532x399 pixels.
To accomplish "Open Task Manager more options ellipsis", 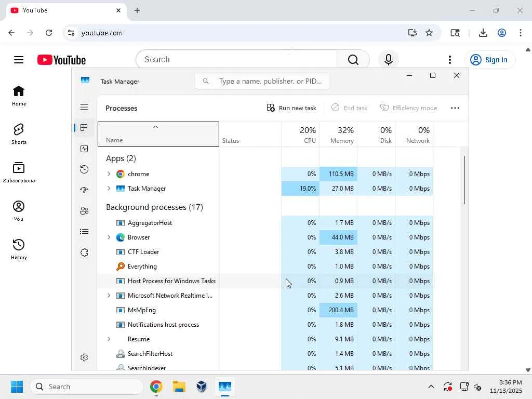I will 455,108.
